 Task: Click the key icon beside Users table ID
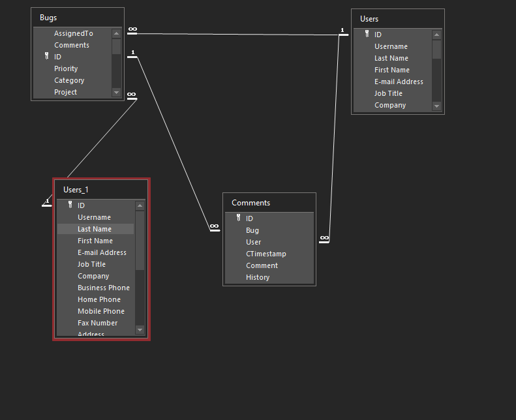[x=367, y=34]
